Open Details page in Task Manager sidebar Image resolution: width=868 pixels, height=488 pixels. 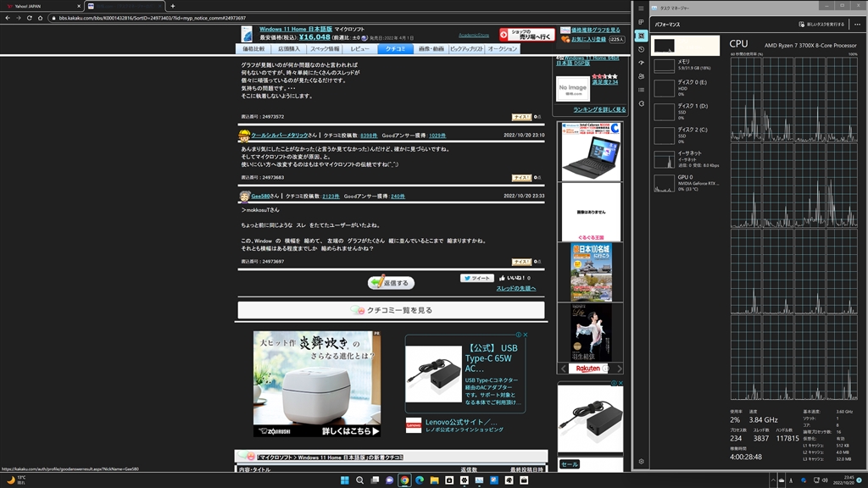[x=641, y=90]
